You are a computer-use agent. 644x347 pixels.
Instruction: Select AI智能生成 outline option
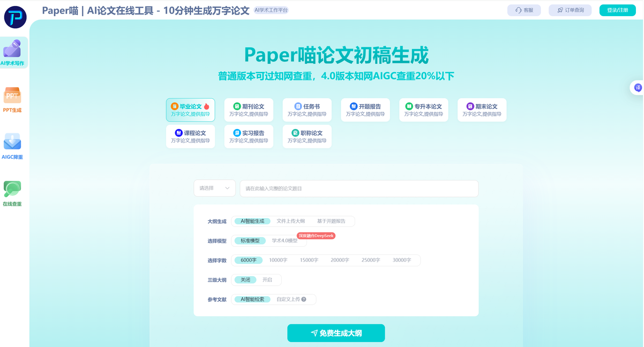coord(253,221)
